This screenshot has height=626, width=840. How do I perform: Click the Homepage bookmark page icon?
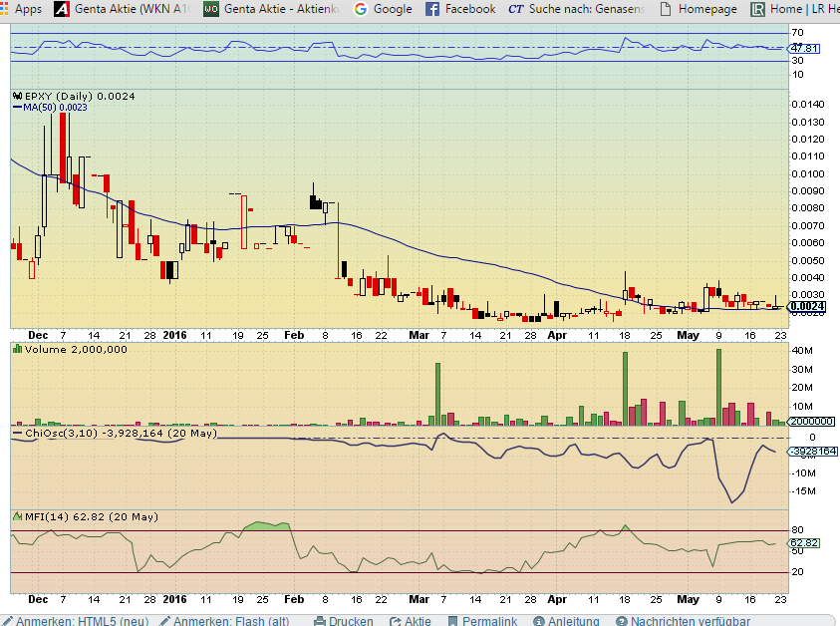[x=666, y=9]
